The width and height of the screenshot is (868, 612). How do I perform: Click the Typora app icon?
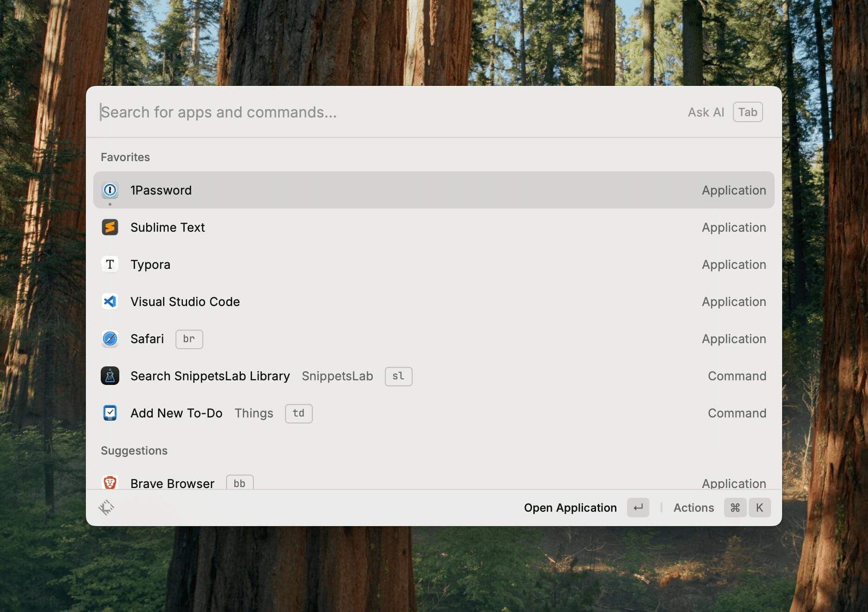click(x=110, y=264)
